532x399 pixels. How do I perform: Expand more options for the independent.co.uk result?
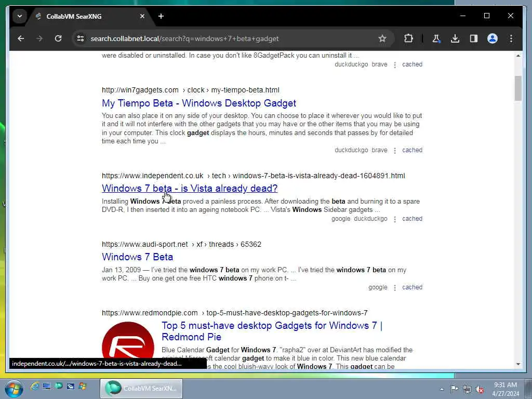tap(395, 219)
